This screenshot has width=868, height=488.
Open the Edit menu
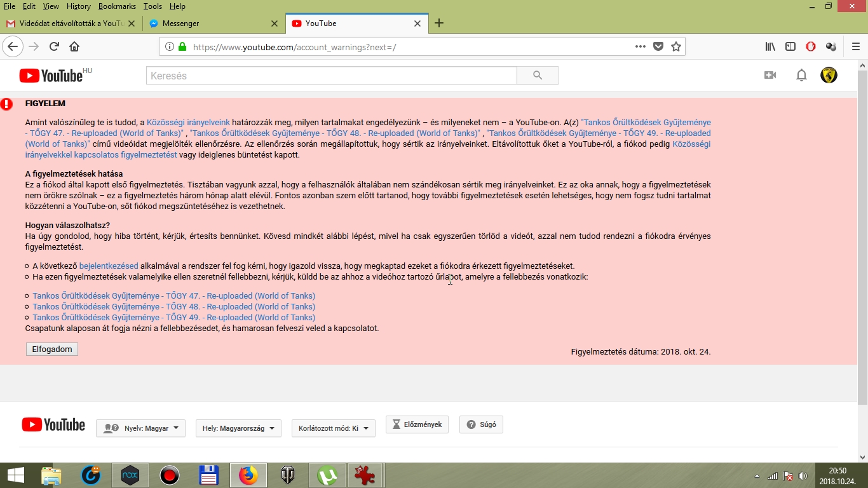tap(29, 6)
